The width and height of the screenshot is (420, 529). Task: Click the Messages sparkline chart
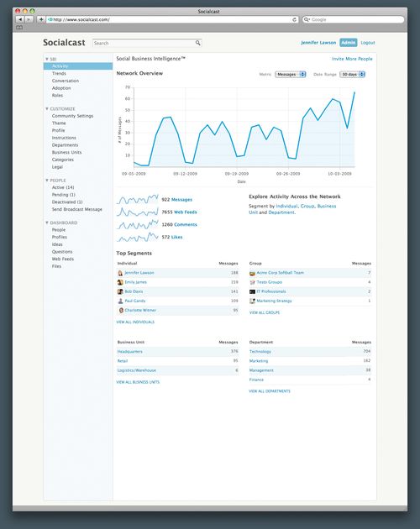138,199
